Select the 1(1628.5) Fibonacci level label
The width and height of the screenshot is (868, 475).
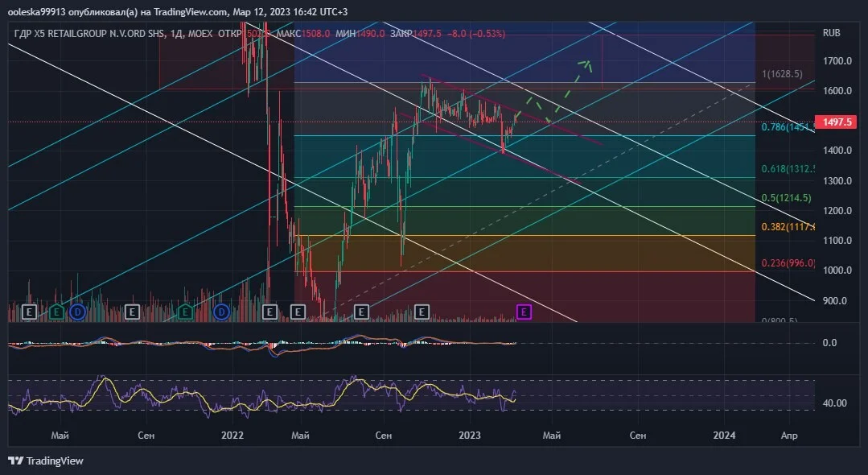[x=782, y=74]
